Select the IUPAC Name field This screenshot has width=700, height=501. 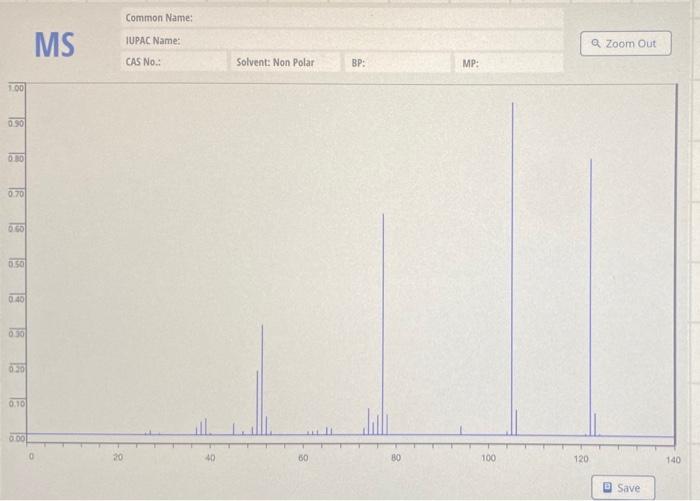pos(342,41)
